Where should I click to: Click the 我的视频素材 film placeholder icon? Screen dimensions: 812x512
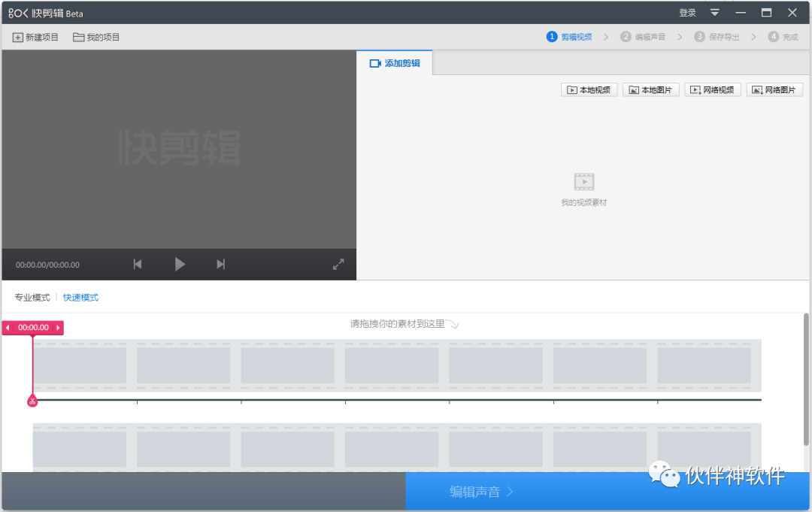tap(584, 182)
